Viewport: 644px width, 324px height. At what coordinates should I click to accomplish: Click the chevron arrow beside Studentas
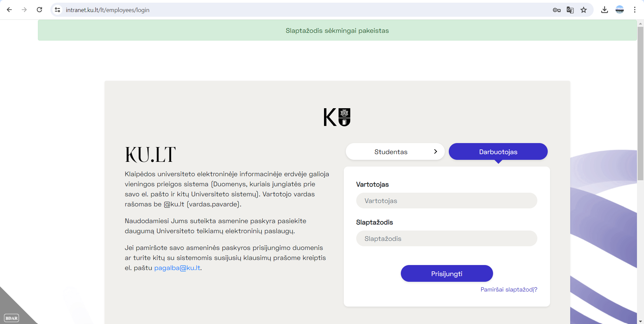click(x=435, y=152)
